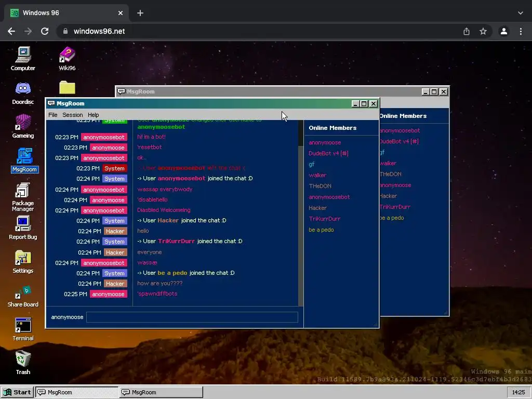Open a new browser tab with plus

click(x=140, y=13)
